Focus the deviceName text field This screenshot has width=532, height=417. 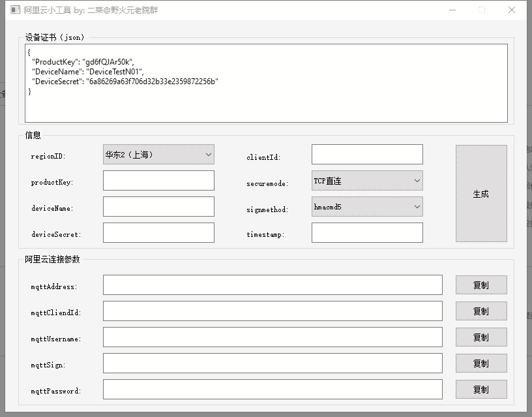158,207
